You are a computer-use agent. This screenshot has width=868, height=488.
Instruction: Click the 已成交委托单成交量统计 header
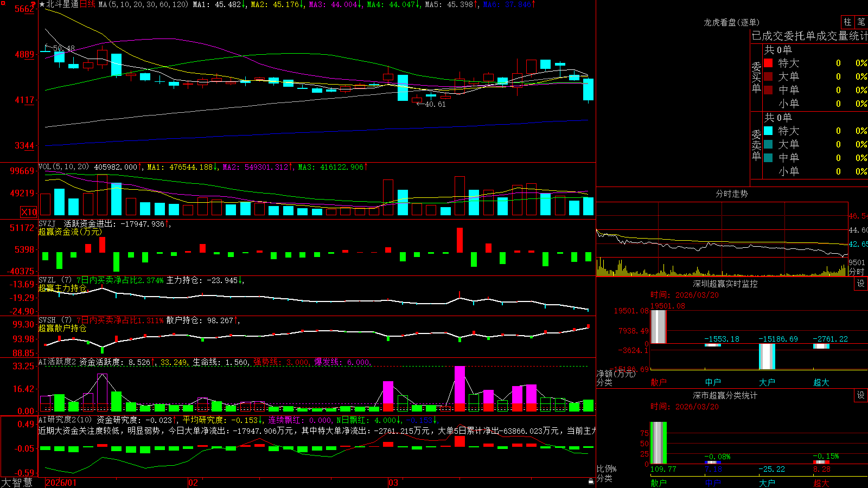[x=809, y=36]
